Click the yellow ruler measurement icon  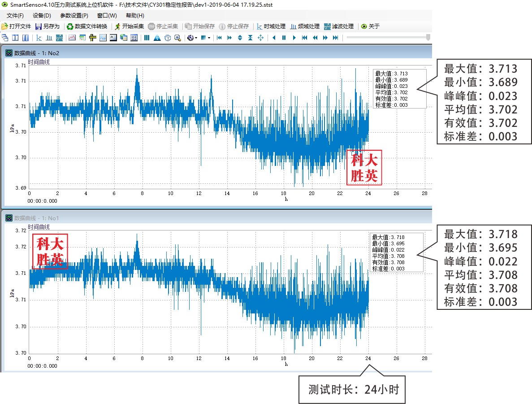93,38
